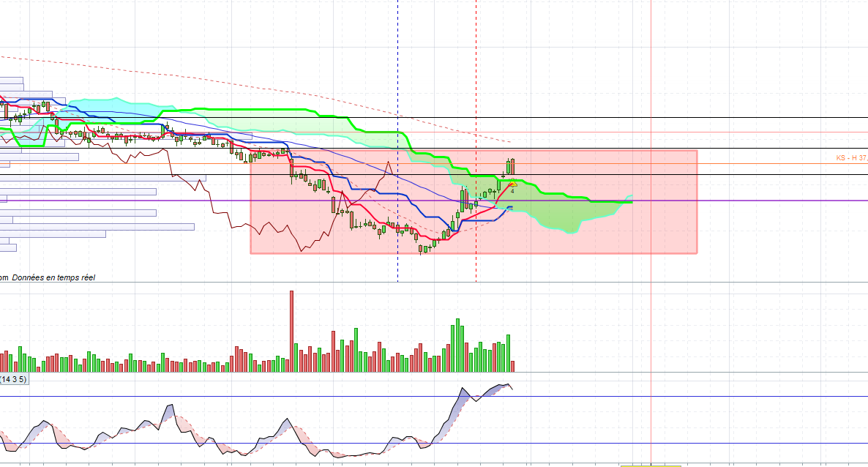Select the orange 'KS - H 37' level label

(x=851, y=158)
